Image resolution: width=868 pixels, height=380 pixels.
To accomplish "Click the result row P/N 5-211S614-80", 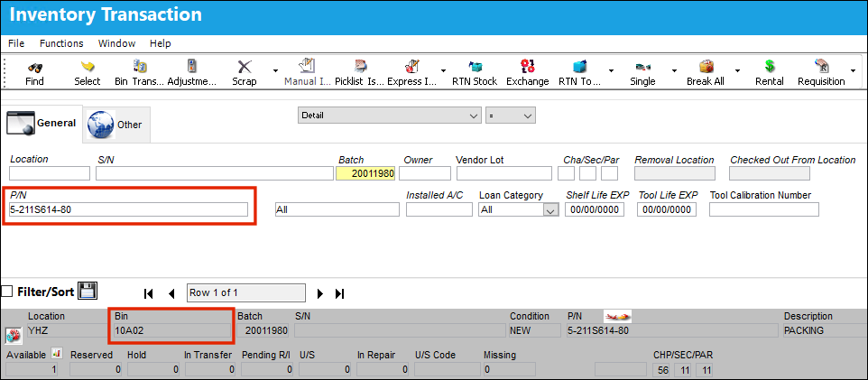I will [x=672, y=330].
